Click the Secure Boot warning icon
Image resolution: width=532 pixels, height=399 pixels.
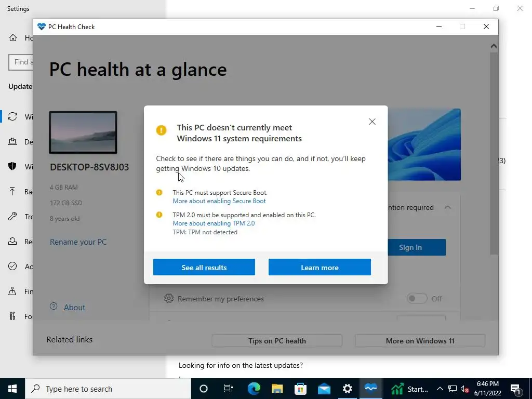click(x=159, y=192)
